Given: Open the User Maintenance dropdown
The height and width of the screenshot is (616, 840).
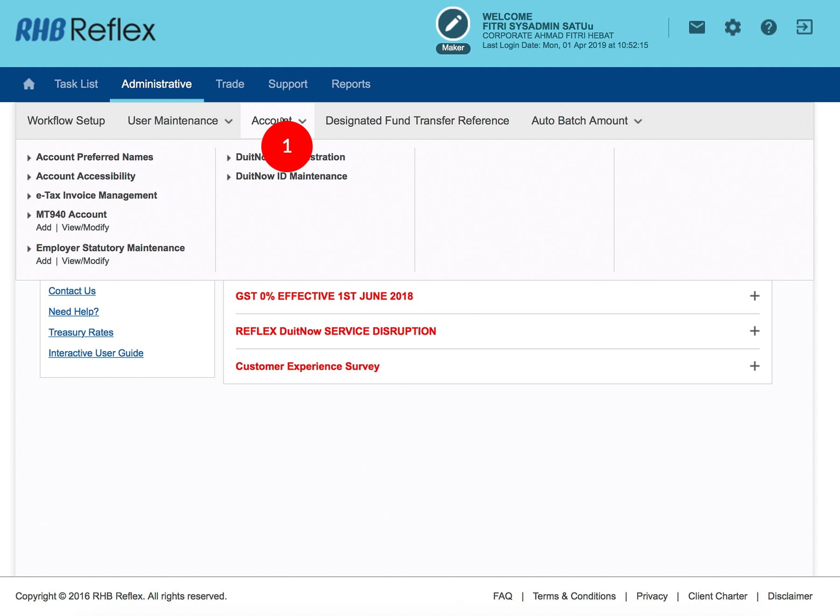Looking at the screenshot, I should coord(180,121).
